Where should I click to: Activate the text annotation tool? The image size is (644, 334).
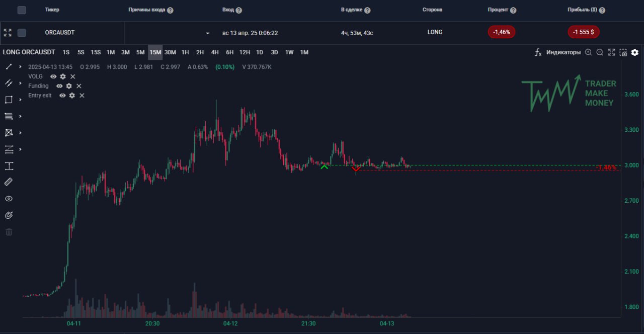pos(9,165)
